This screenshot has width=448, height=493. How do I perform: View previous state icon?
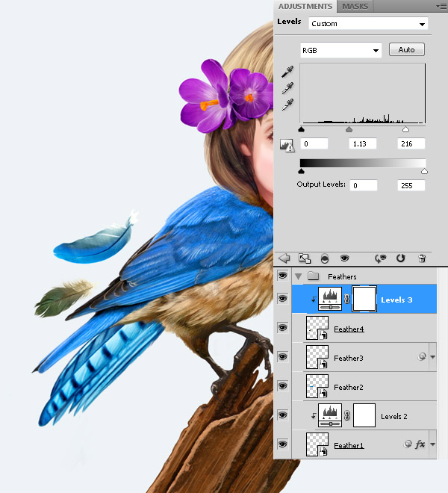(x=380, y=258)
